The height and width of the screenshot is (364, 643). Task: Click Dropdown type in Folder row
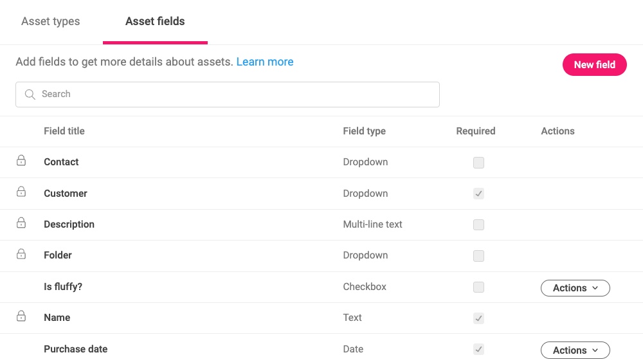[365, 255]
